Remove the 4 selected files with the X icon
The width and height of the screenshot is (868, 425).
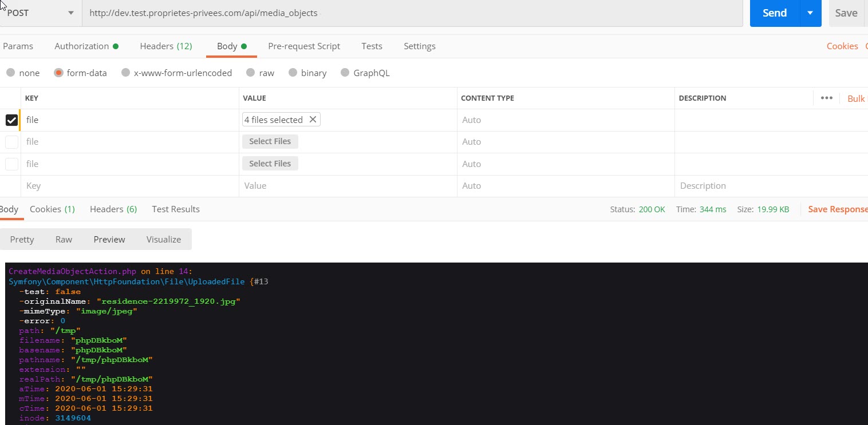[x=313, y=120]
